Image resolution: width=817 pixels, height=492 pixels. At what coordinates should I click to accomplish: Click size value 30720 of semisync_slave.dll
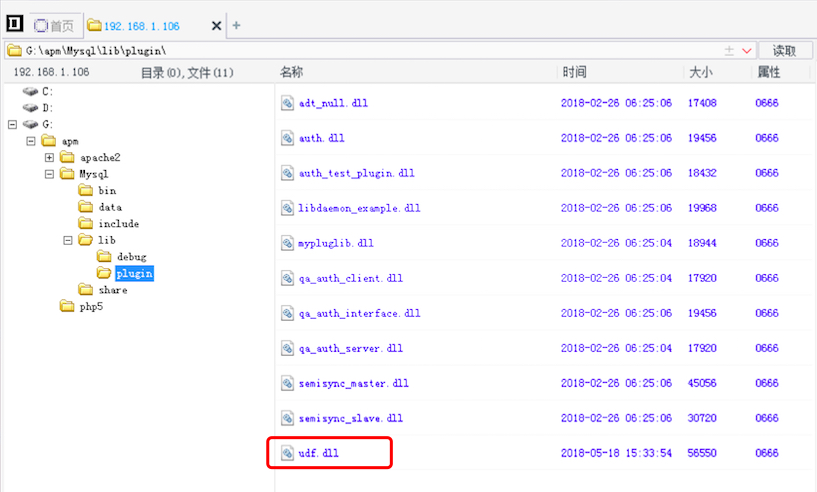pos(702,418)
